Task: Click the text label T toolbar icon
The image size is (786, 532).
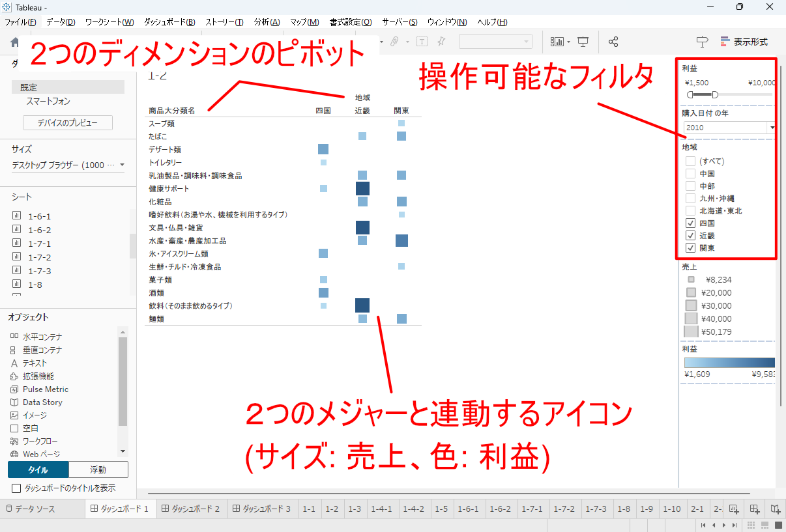Action: coord(422,42)
